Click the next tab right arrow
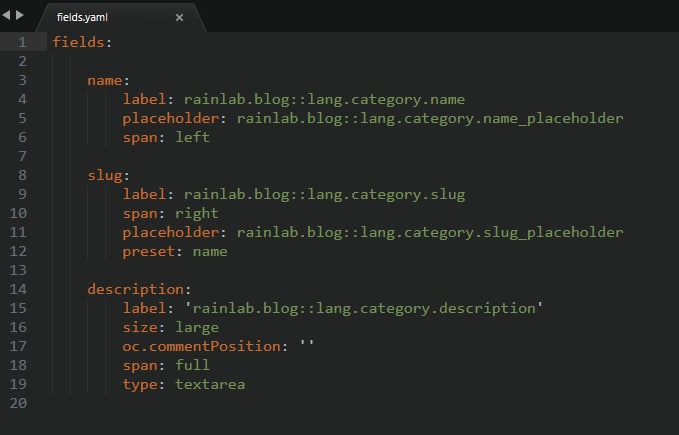679x435 pixels. pos(19,16)
